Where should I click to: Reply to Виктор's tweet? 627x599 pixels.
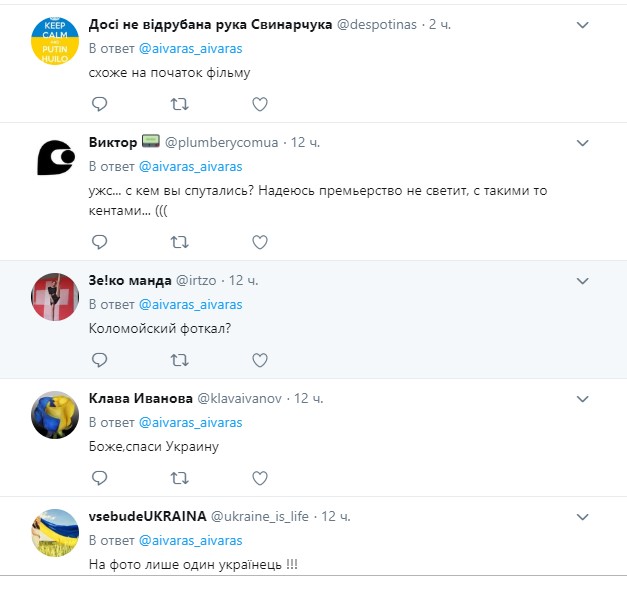coord(98,241)
